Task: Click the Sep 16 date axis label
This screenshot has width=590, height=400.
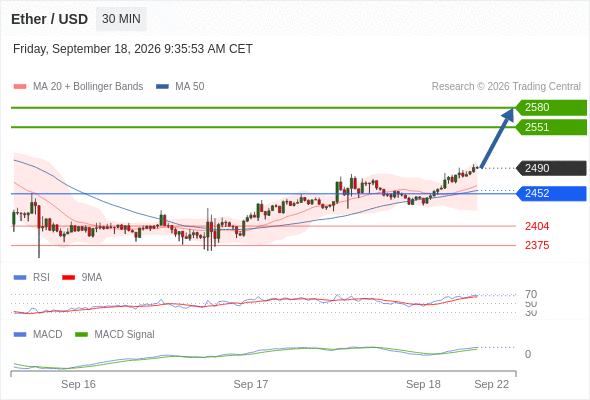Action: tap(78, 384)
